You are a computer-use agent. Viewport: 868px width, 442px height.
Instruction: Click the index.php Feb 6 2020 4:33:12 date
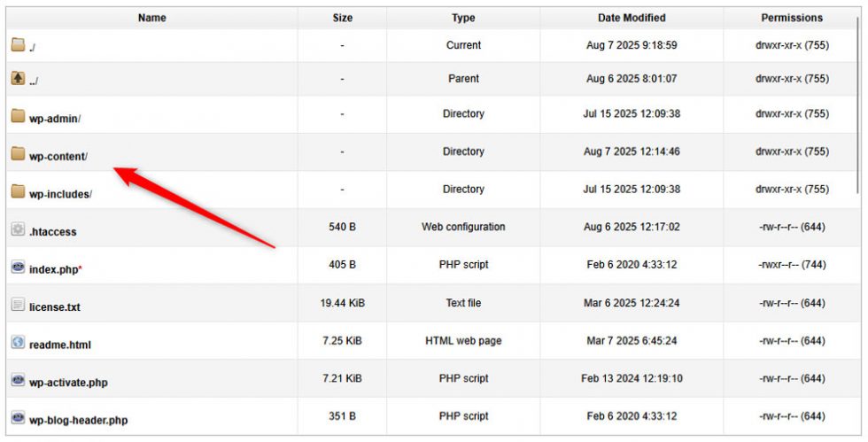(x=632, y=264)
